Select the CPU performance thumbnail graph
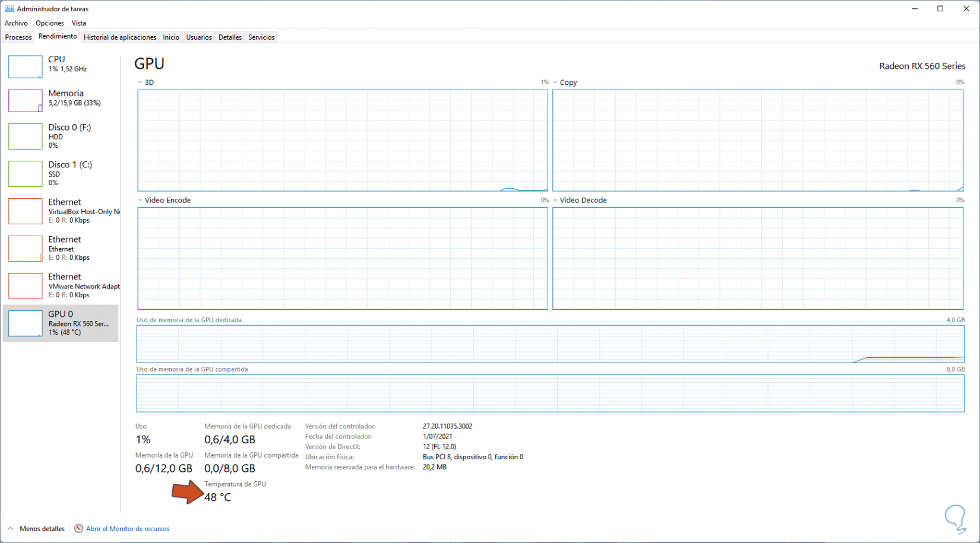 tap(25, 66)
